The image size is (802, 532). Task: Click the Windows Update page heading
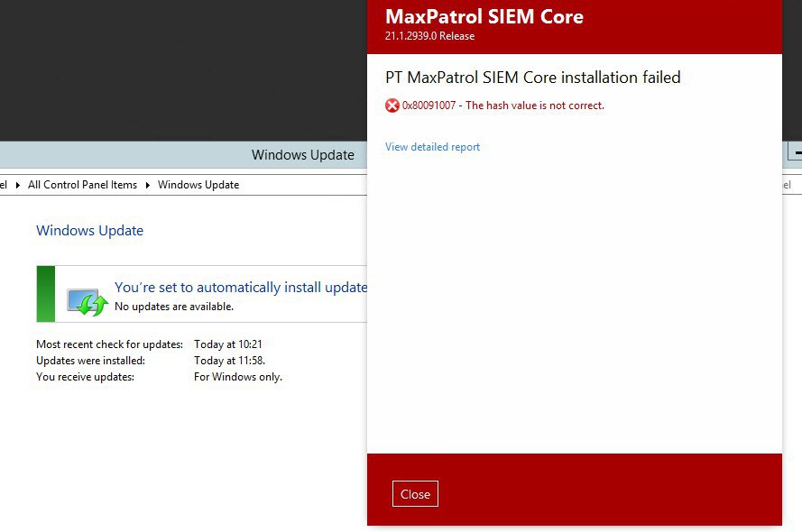[89, 231]
